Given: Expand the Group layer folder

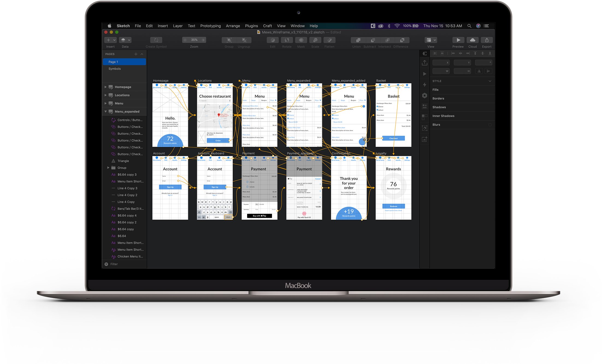Looking at the screenshot, I should click(108, 168).
